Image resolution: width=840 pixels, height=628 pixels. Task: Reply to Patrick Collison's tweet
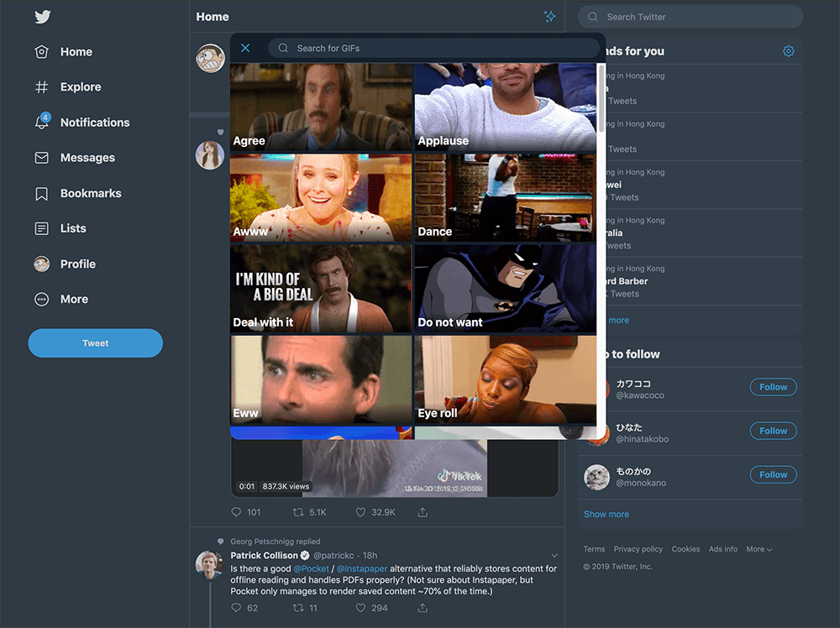pos(244,608)
